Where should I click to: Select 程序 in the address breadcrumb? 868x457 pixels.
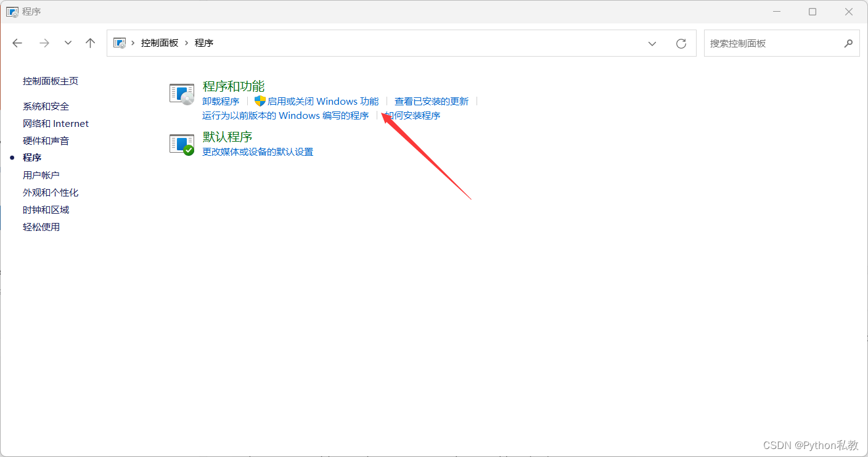(x=204, y=43)
